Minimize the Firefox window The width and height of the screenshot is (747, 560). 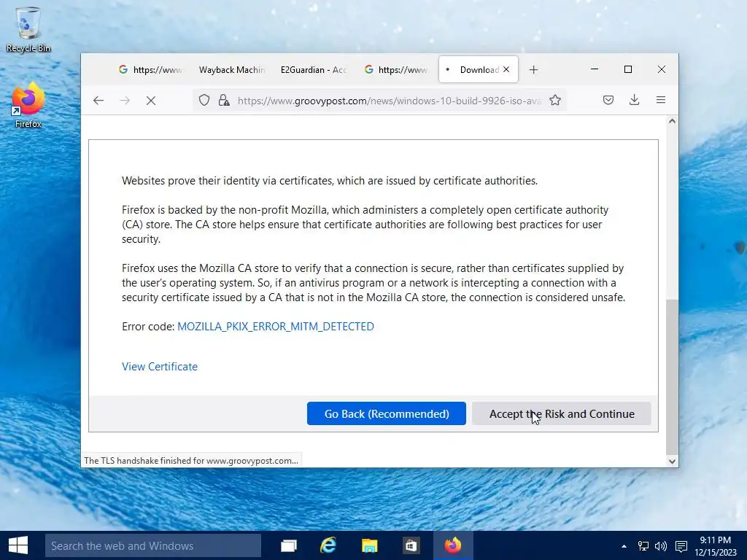click(595, 69)
